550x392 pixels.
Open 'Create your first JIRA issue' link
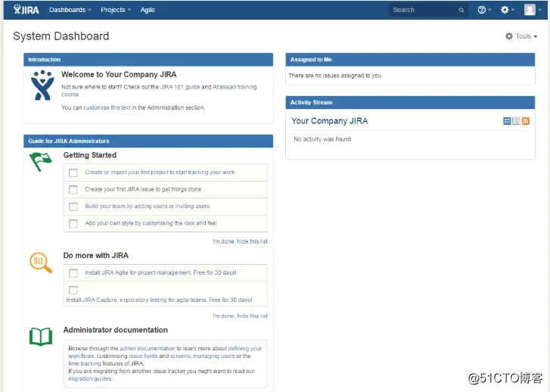(x=143, y=189)
